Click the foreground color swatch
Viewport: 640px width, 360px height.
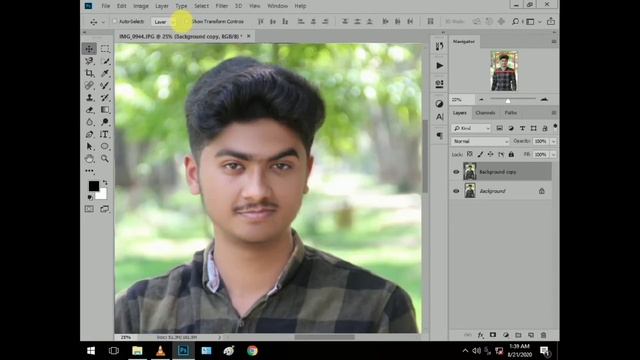tap(94, 186)
